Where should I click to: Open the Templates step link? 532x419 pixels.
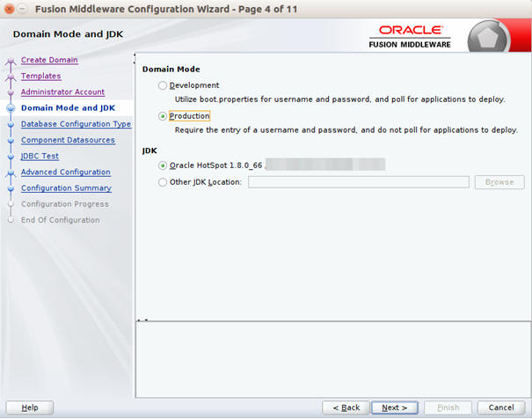pyautogui.click(x=41, y=76)
